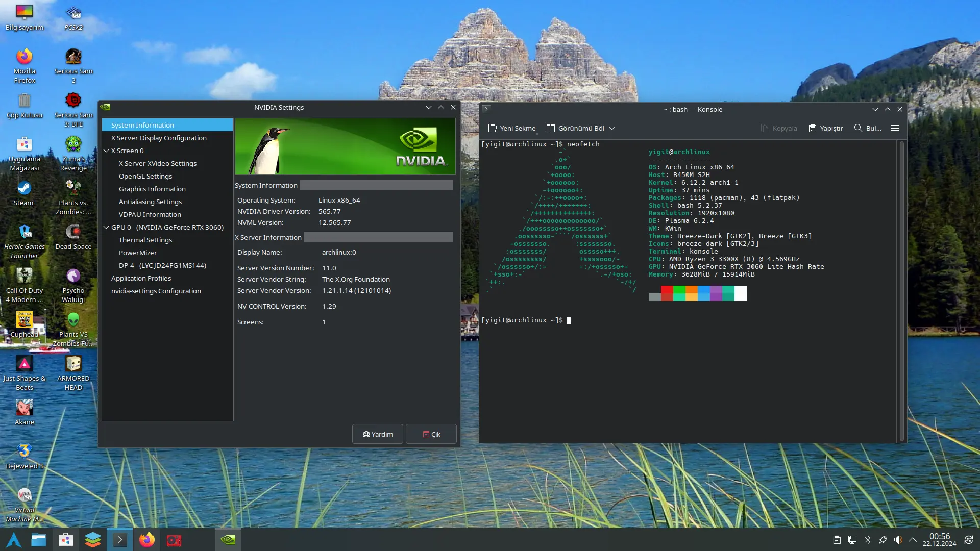Open the Konsole hamburger menu
The width and height of the screenshot is (980, 551).
[895, 129]
